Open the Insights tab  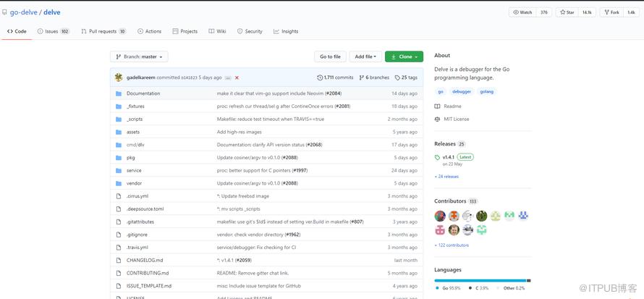point(286,31)
